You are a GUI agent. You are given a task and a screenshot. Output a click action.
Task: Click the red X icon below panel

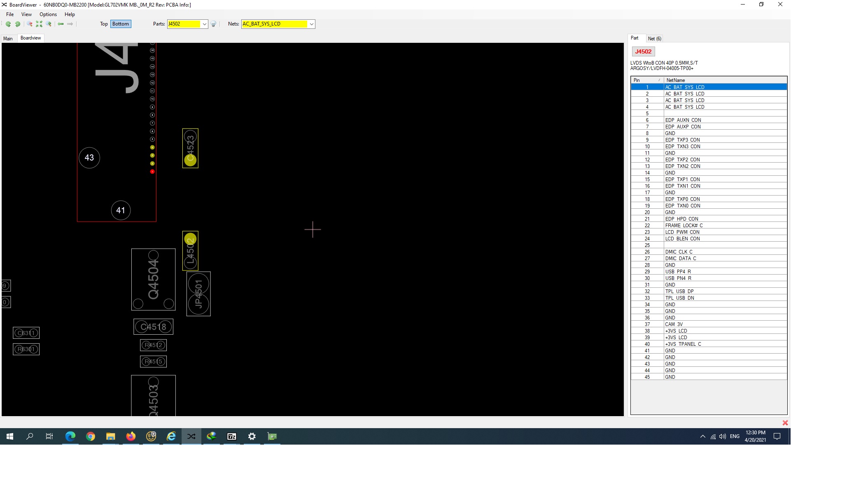tap(785, 423)
